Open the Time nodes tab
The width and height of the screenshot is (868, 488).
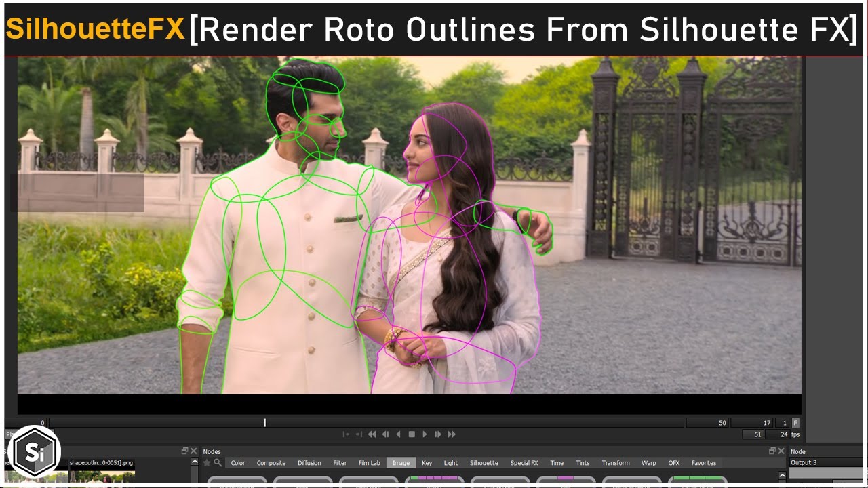point(557,463)
